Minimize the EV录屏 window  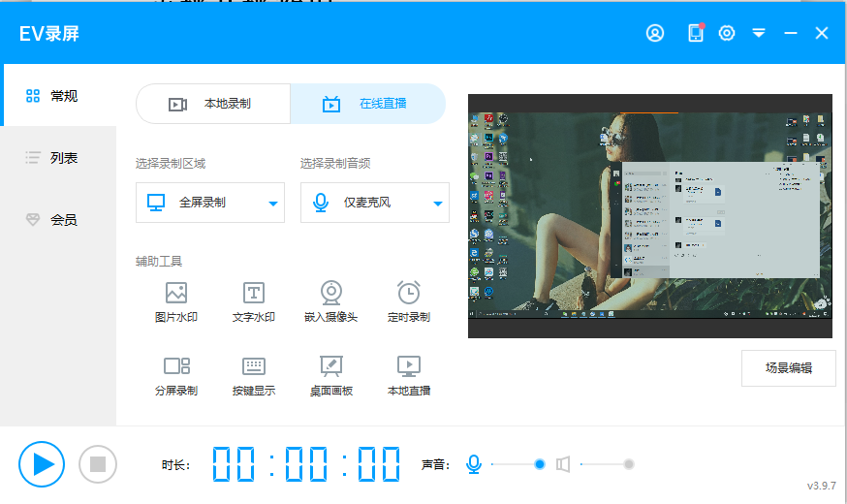790,34
